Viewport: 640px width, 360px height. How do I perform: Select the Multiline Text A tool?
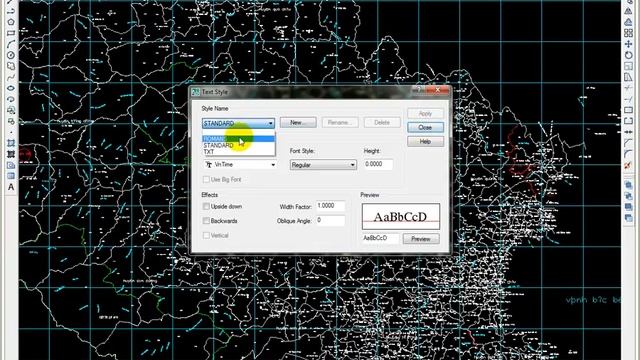click(11, 187)
